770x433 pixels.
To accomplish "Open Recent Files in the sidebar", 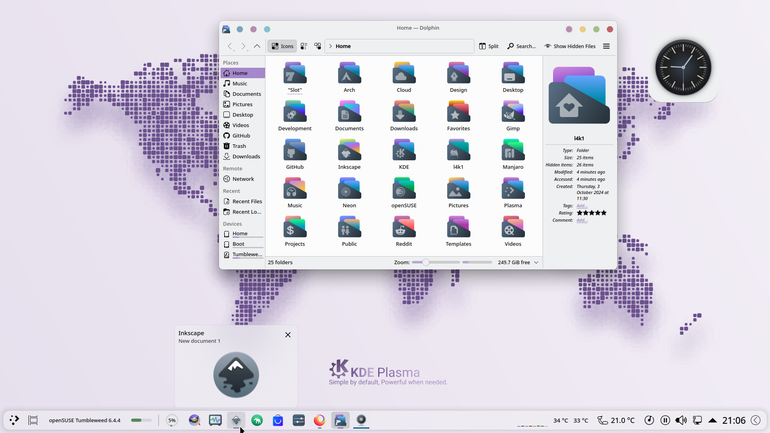I will [243, 201].
